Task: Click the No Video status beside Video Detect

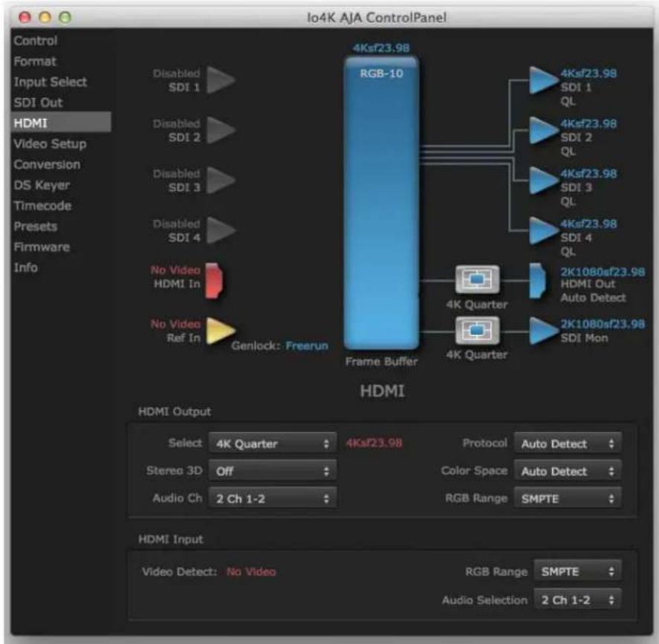Action: pos(251,572)
